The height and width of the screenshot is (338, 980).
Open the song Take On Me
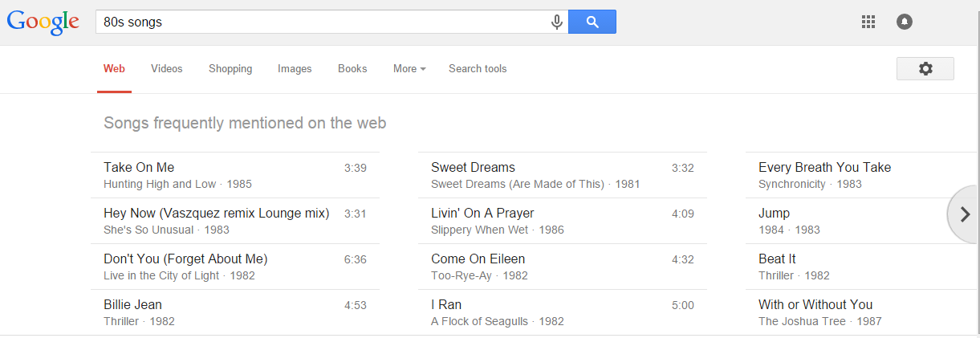(x=139, y=168)
